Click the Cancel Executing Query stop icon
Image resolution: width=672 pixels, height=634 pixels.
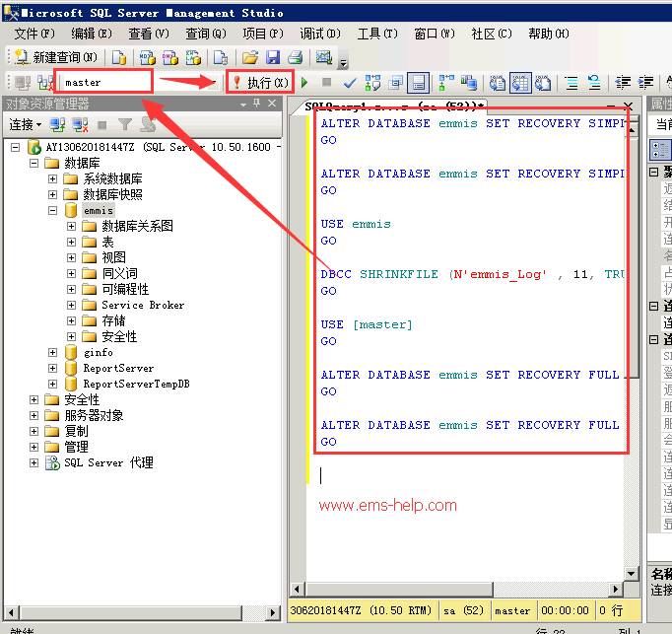pos(326,82)
